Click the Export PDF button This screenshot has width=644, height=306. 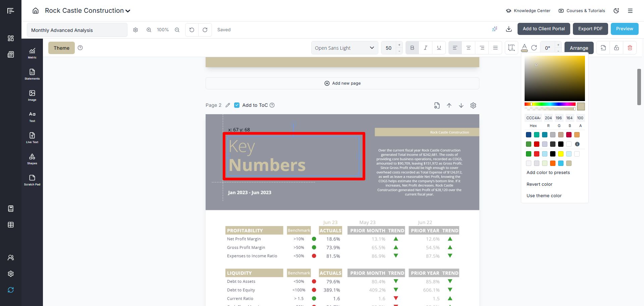tap(590, 29)
